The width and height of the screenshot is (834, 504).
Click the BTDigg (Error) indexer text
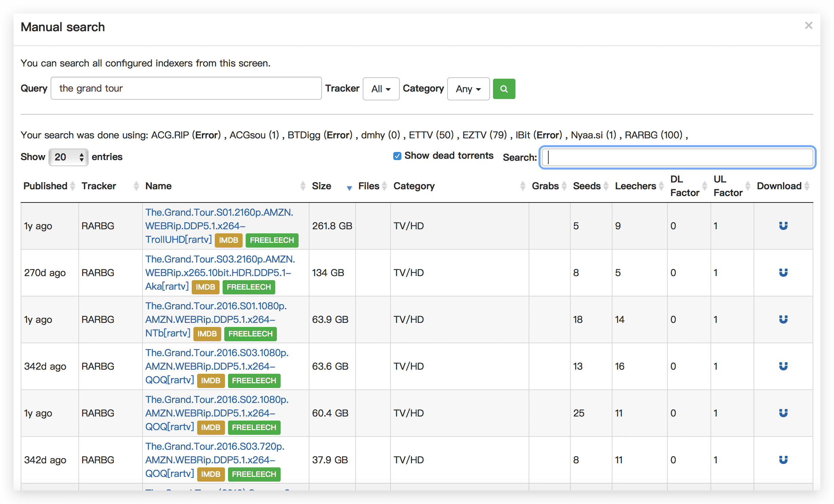click(320, 135)
